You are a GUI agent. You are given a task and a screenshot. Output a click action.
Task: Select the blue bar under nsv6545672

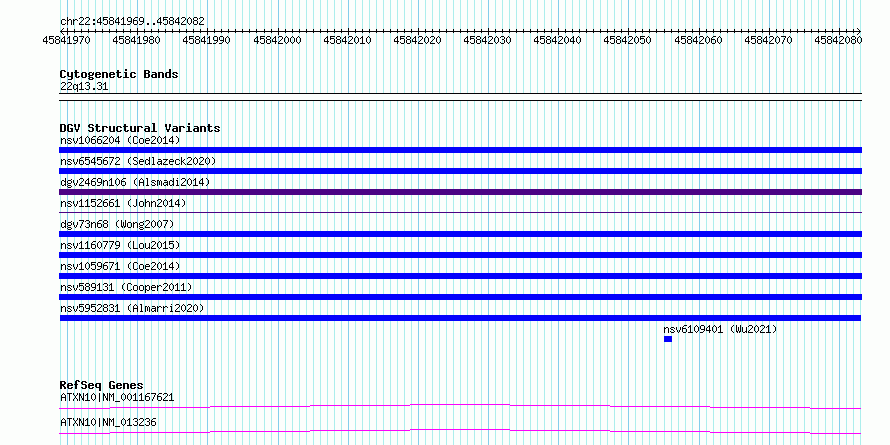coord(460,171)
